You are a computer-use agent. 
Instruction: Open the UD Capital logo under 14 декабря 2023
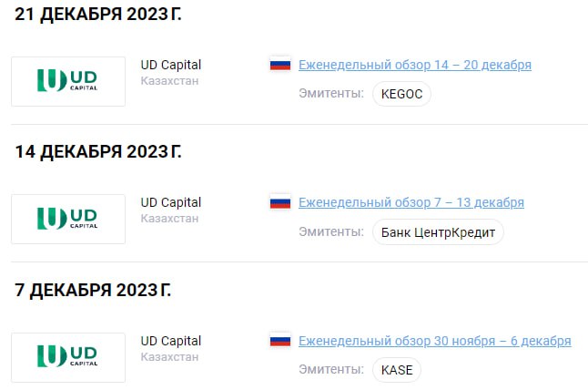[x=68, y=219]
